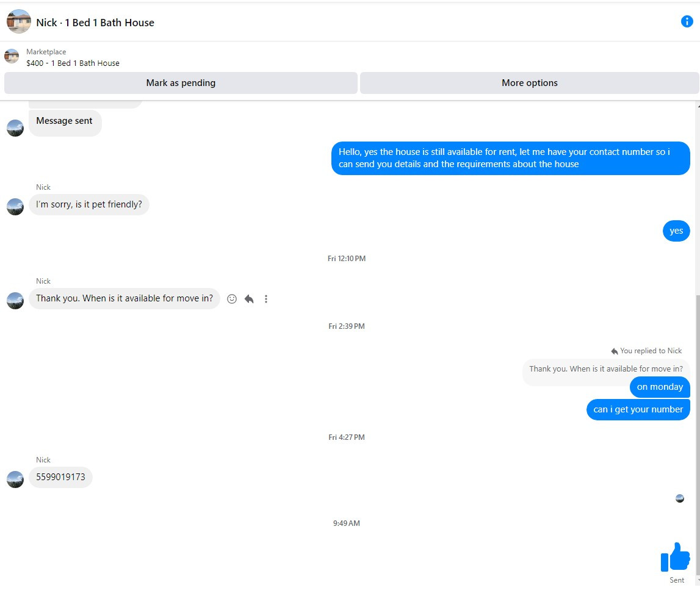React with emoji to Nick's message
The image size is (700, 593).
(x=232, y=299)
